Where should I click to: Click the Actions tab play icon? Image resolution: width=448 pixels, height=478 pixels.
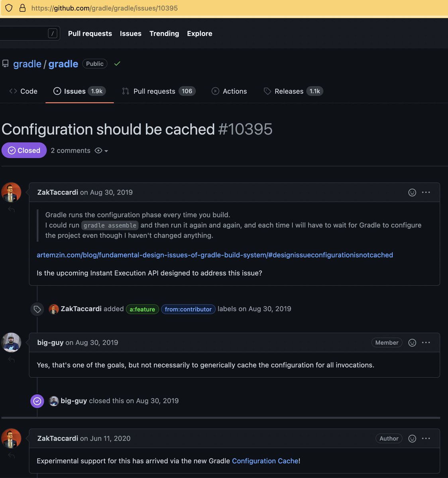(x=215, y=91)
